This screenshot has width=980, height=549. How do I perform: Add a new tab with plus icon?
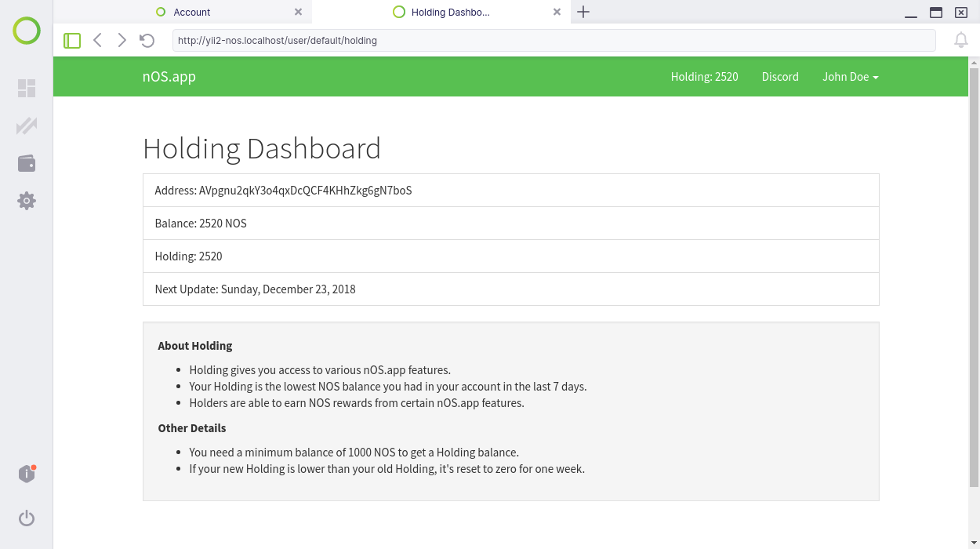click(x=583, y=12)
